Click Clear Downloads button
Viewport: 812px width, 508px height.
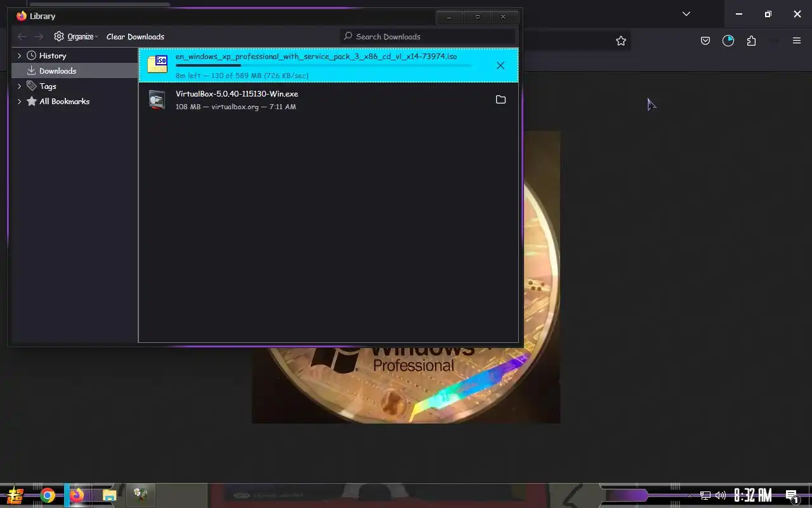(135, 37)
